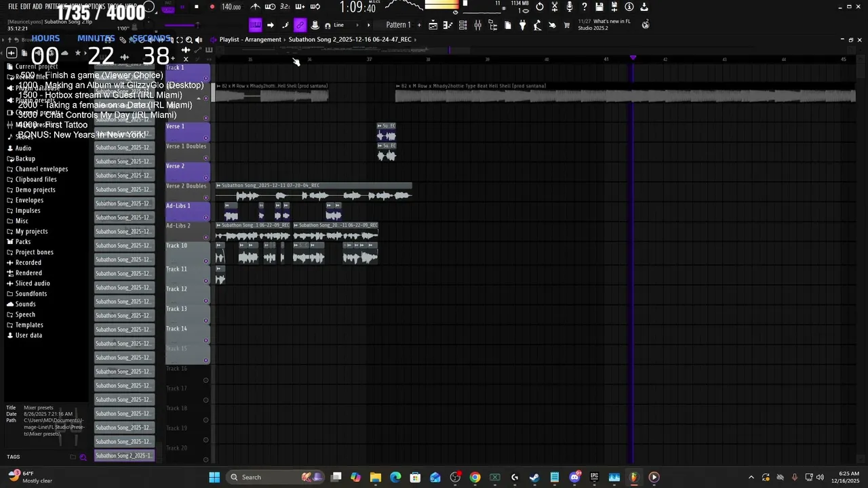
Task: Expand the Packs folder in the browser
Action: coord(23,242)
